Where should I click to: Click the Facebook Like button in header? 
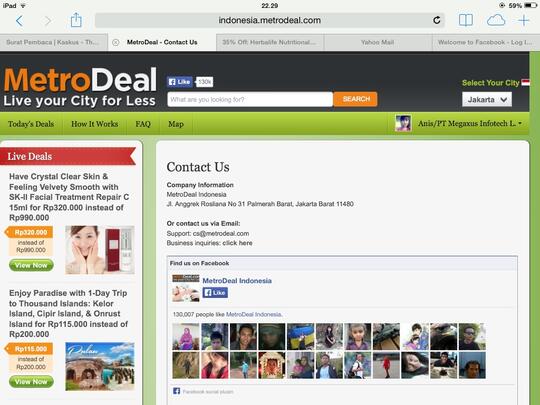point(179,82)
